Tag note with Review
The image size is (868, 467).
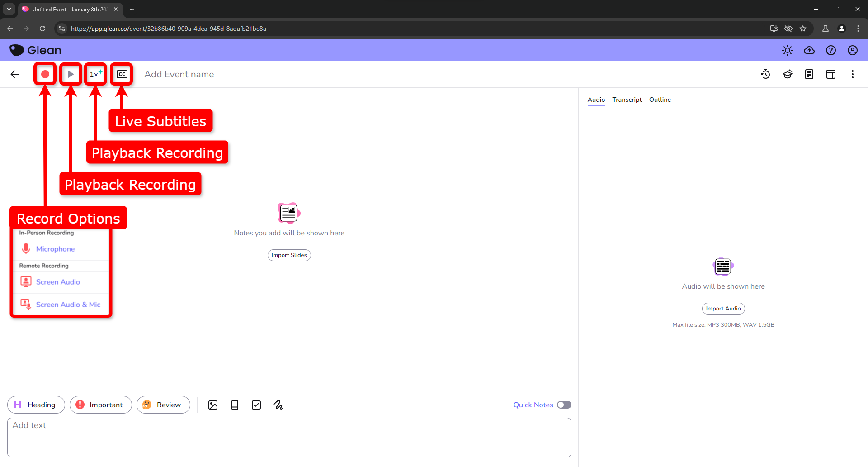[163, 405]
